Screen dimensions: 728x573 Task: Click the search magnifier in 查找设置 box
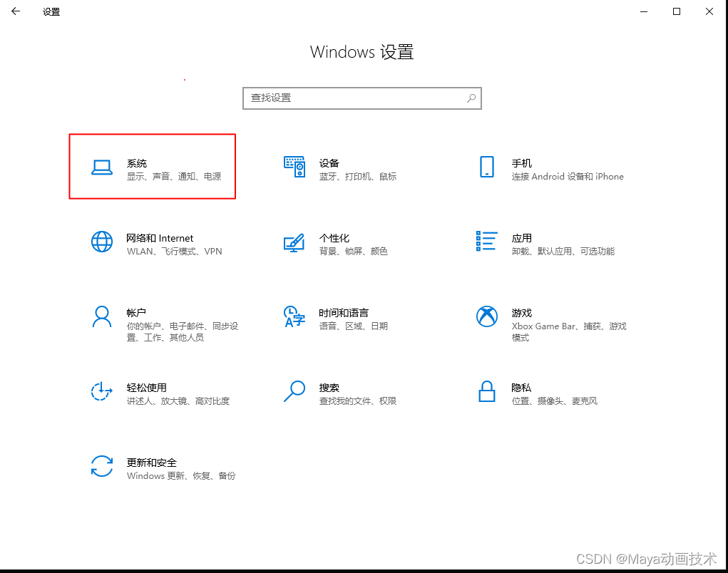(471, 98)
